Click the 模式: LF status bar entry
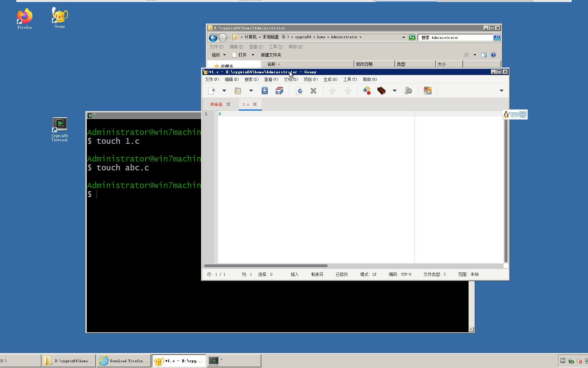Screen dimensions: 588x368 click(368, 274)
